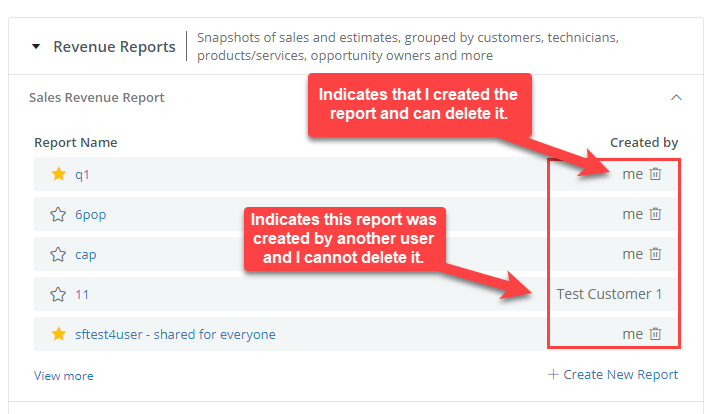Image resolution: width=712 pixels, height=414 pixels.
Task: Collapse the Revenue Reports section triangle
Action: (x=36, y=46)
